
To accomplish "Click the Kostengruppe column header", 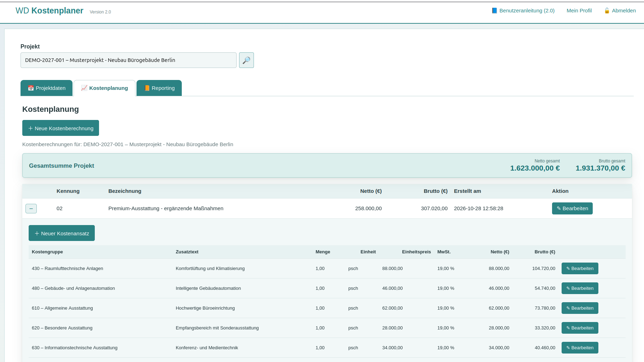I will click(x=47, y=252).
